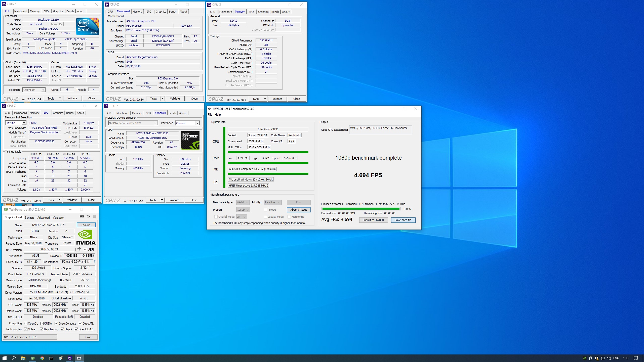Click the GeForce GTX logo in CPU-Z Graphics

pyautogui.click(x=190, y=140)
